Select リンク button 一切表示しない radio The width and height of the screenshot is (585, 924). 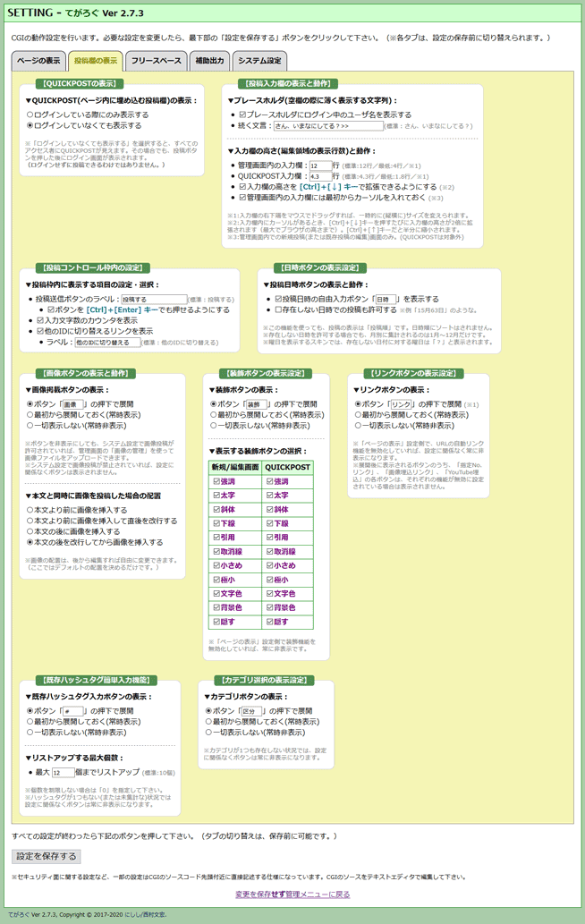(x=358, y=426)
